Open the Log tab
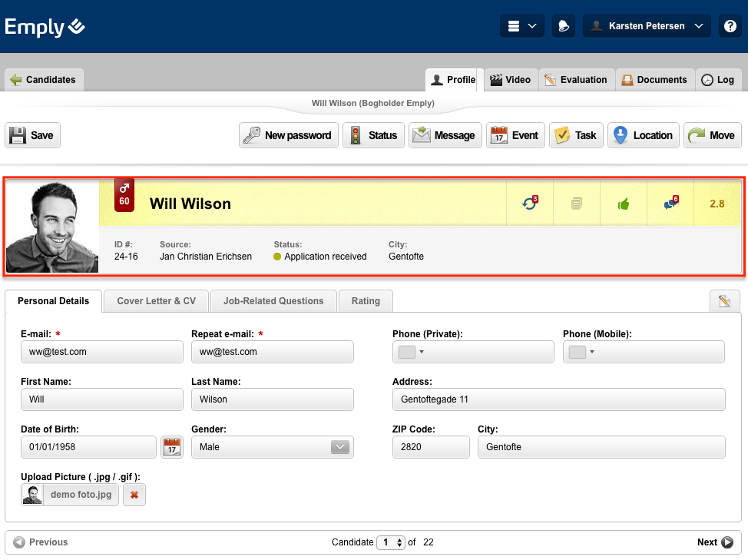The width and height of the screenshot is (748, 560). pos(718,80)
